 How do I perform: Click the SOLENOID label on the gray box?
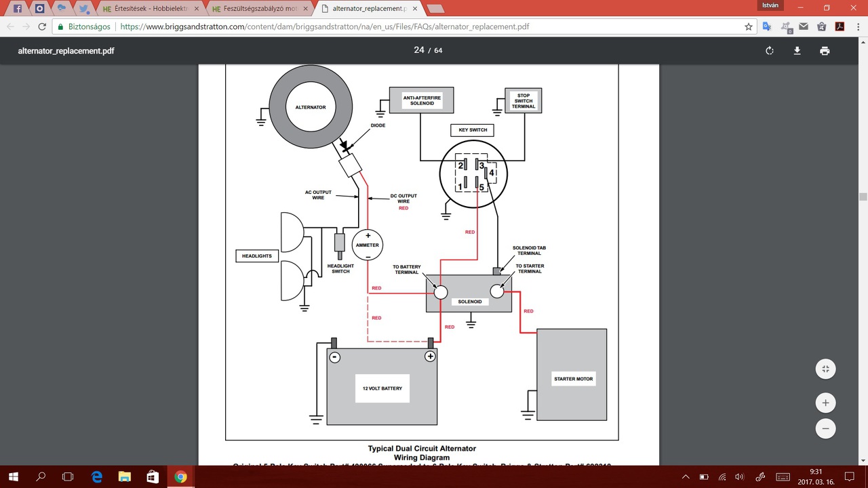click(469, 302)
